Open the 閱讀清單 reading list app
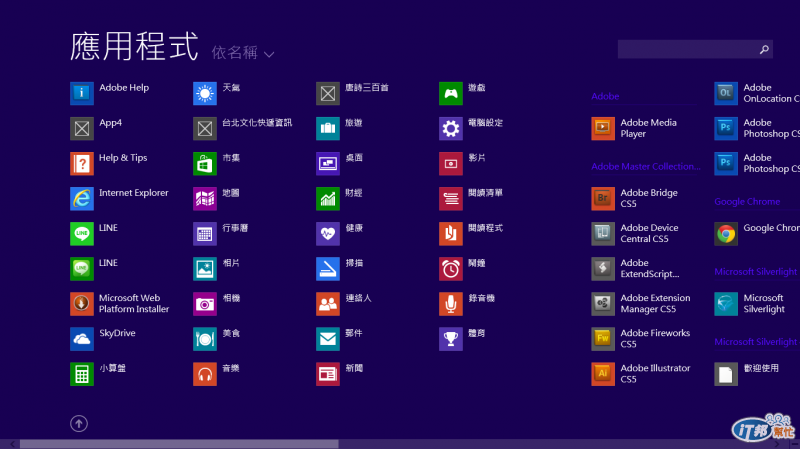800x449 pixels. [471, 198]
